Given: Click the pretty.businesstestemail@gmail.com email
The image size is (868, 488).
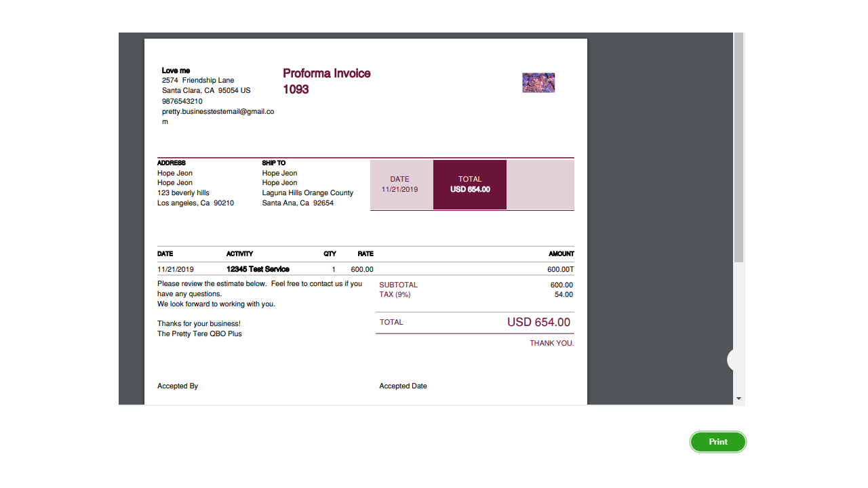Looking at the screenshot, I should coord(218,117).
